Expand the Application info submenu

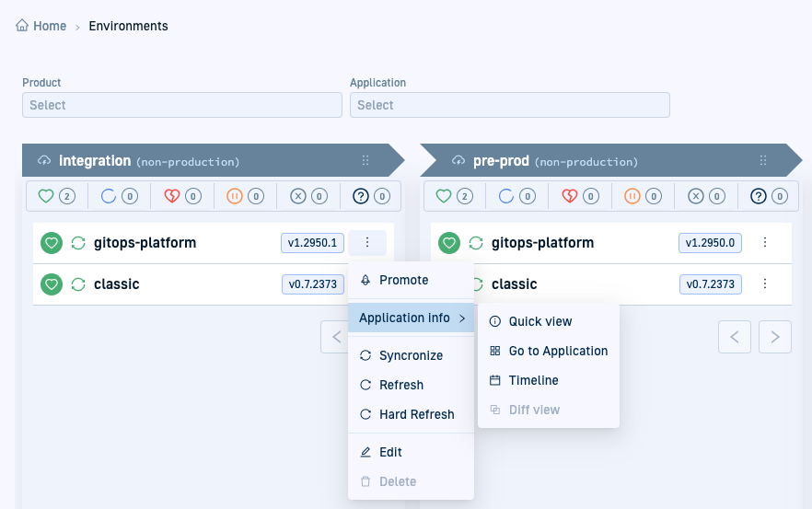click(x=411, y=318)
